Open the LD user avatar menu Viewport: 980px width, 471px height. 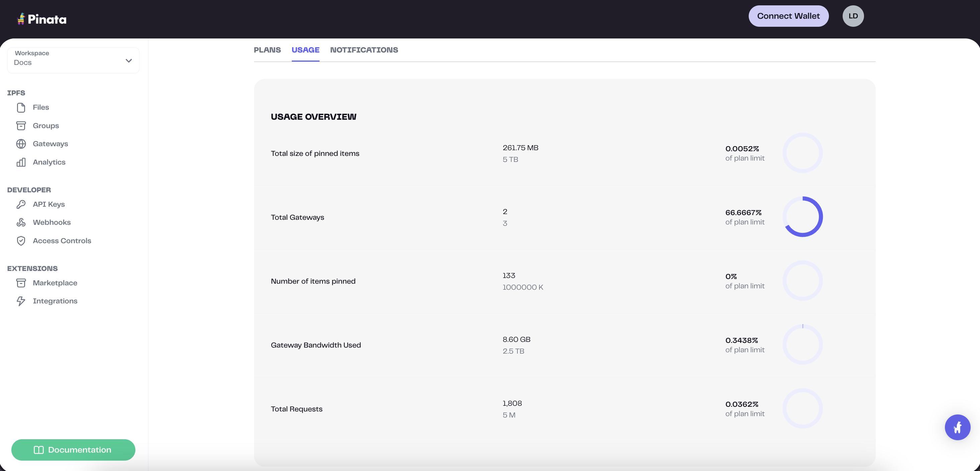(x=853, y=16)
